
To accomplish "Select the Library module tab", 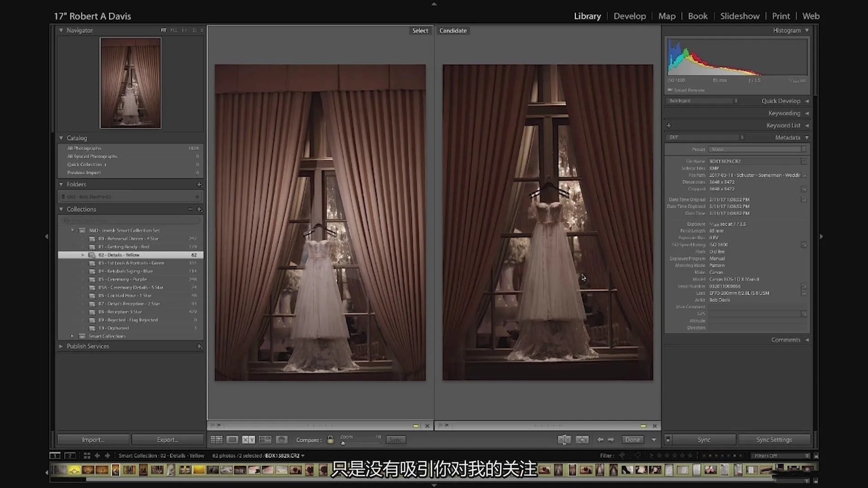I will [x=587, y=16].
